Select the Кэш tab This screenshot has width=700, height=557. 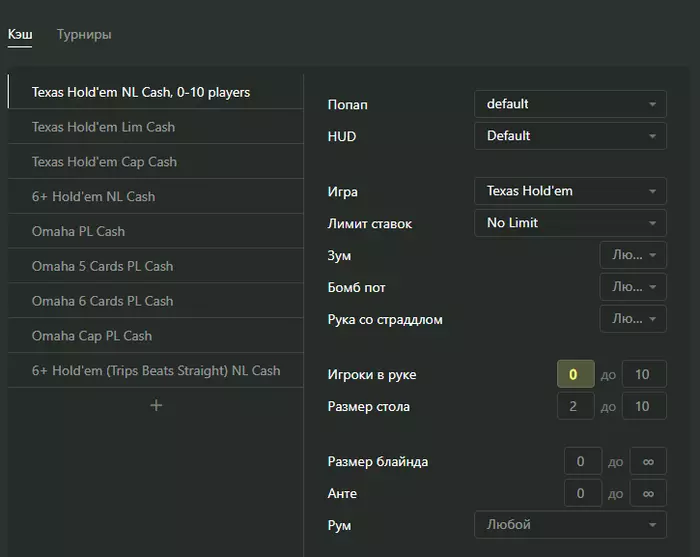(x=20, y=34)
